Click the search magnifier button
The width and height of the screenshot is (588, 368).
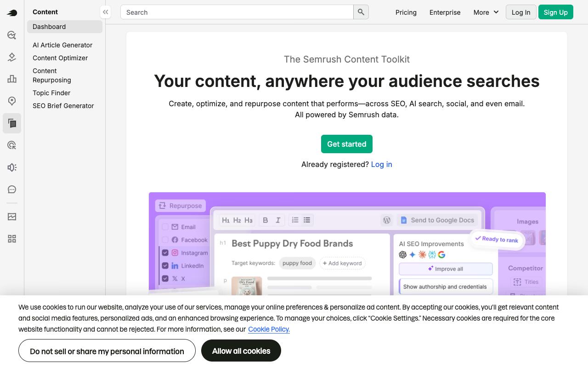click(361, 12)
